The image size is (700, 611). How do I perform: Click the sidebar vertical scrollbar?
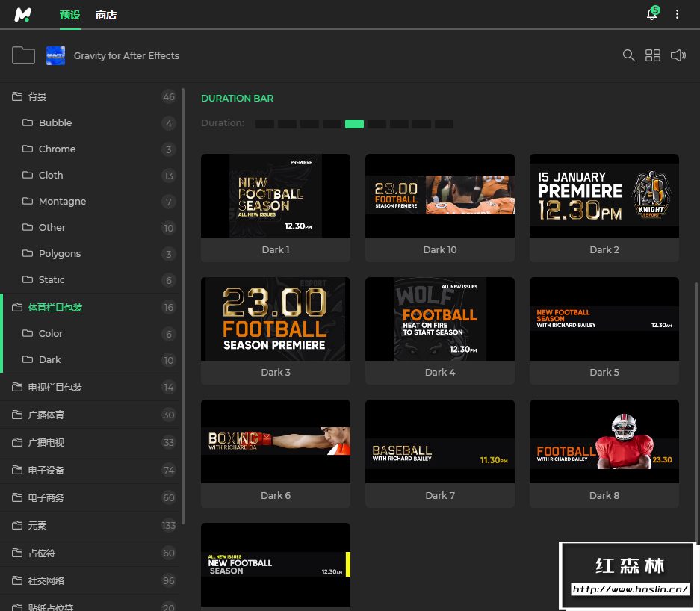point(183,306)
